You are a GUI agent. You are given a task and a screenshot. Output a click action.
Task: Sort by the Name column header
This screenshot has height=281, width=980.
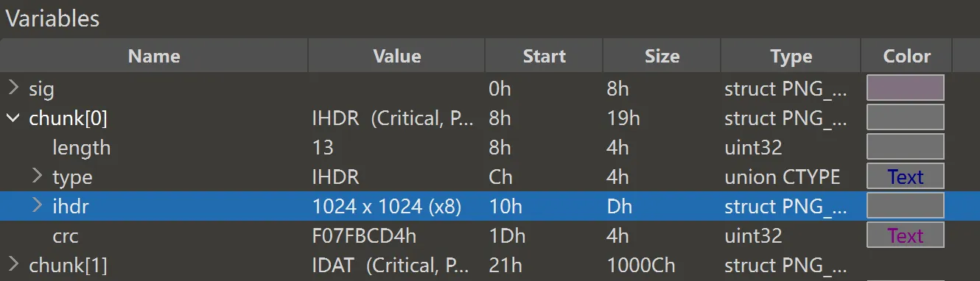click(154, 56)
